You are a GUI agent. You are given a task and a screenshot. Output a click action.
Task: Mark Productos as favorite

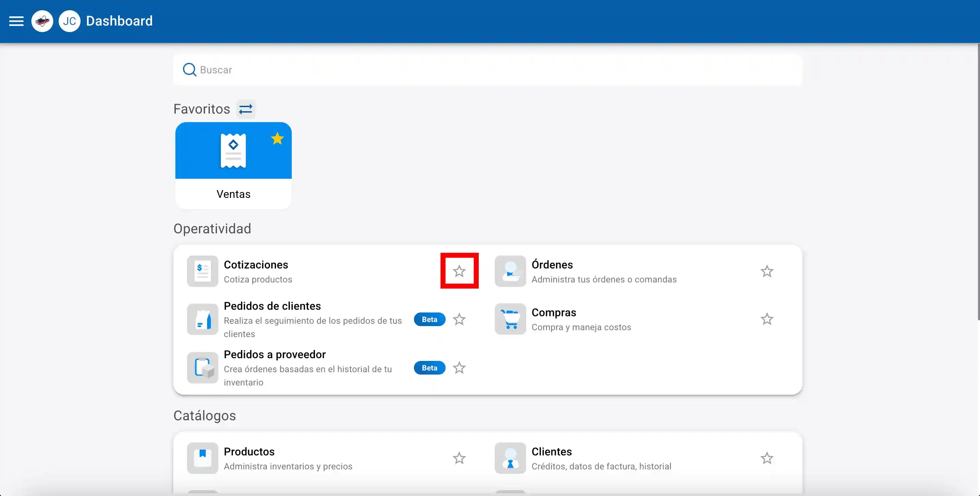(x=459, y=458)
